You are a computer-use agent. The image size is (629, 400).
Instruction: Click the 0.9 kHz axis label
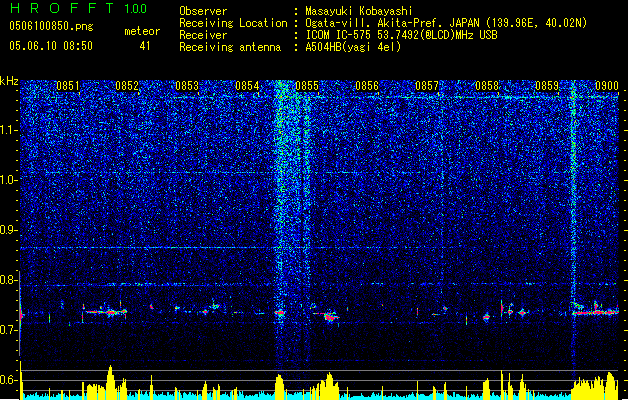(x=9, y=230)
